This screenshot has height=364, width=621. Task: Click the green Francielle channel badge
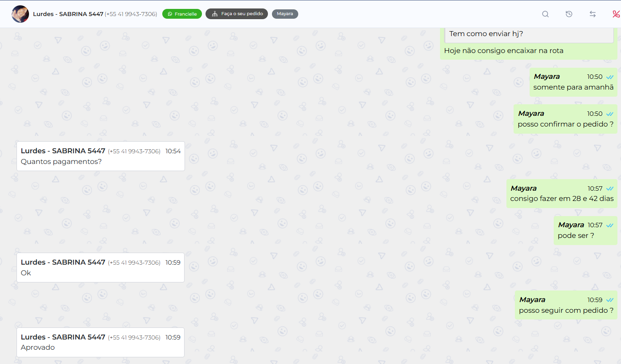pyautogui.click(x=182, y=14)
